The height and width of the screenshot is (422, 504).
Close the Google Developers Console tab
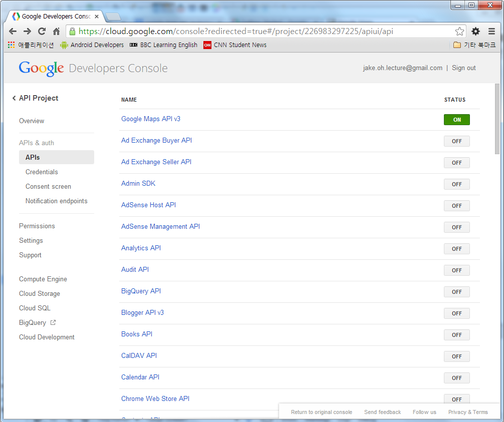(96, 17)
